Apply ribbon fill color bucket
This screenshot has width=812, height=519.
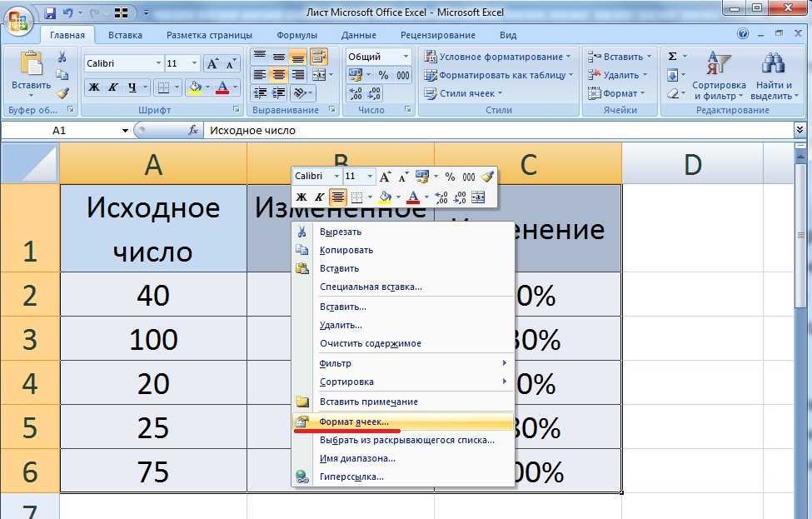coord(195,87)
